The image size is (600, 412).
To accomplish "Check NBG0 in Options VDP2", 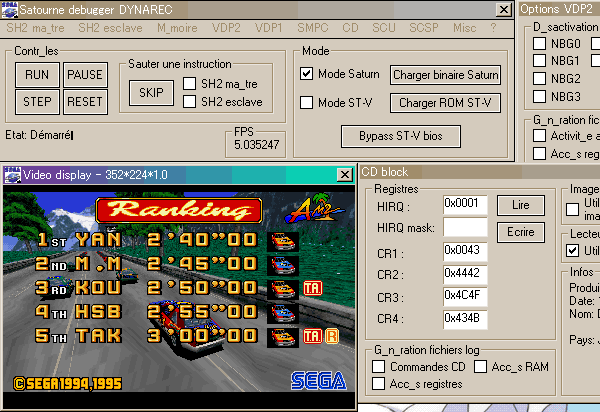I will click(x=540, y=43).
